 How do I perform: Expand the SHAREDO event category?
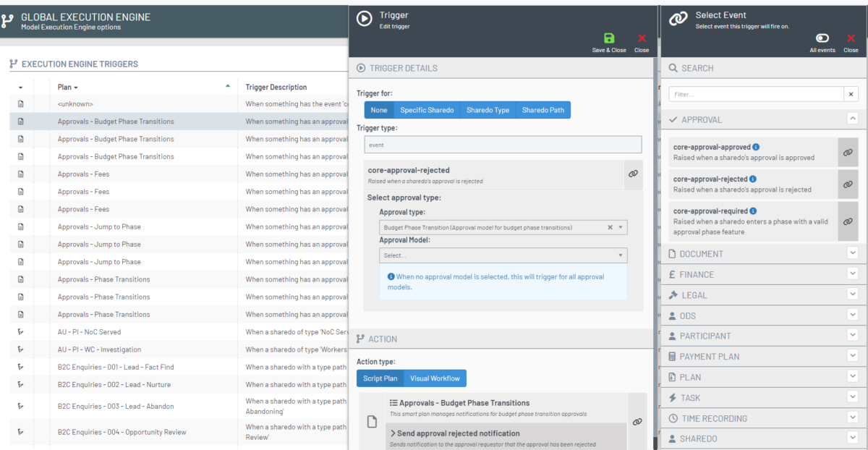click(853, 438)
